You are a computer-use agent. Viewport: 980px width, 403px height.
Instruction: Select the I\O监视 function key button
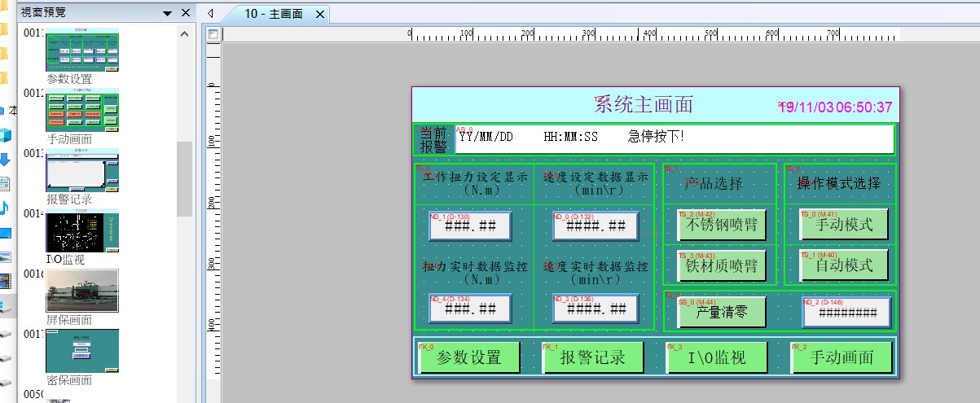(717, 357)
